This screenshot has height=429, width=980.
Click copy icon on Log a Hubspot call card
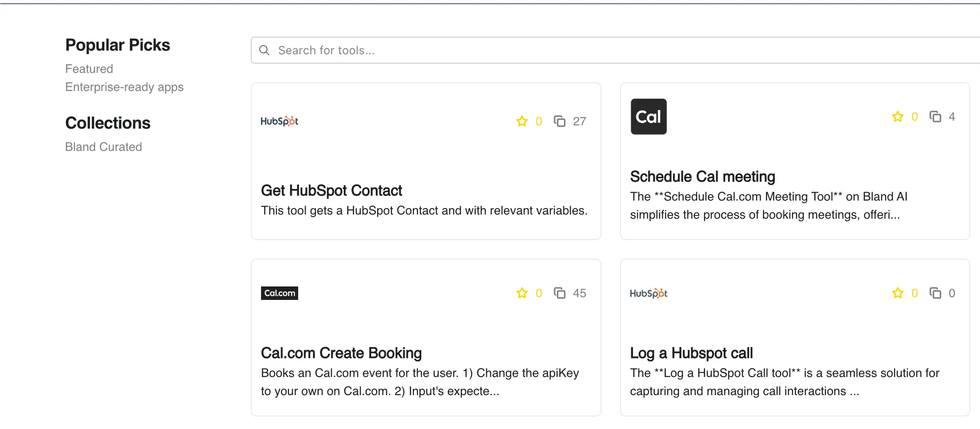[x=935, y=293]
